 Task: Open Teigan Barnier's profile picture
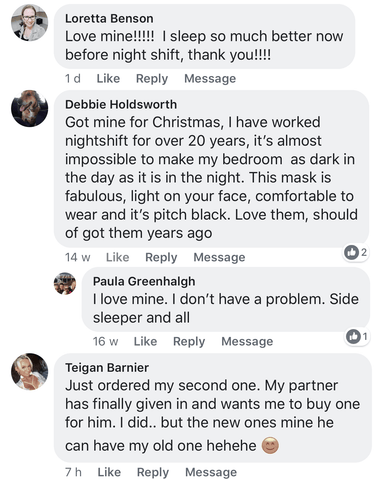[x=29, y=371]
